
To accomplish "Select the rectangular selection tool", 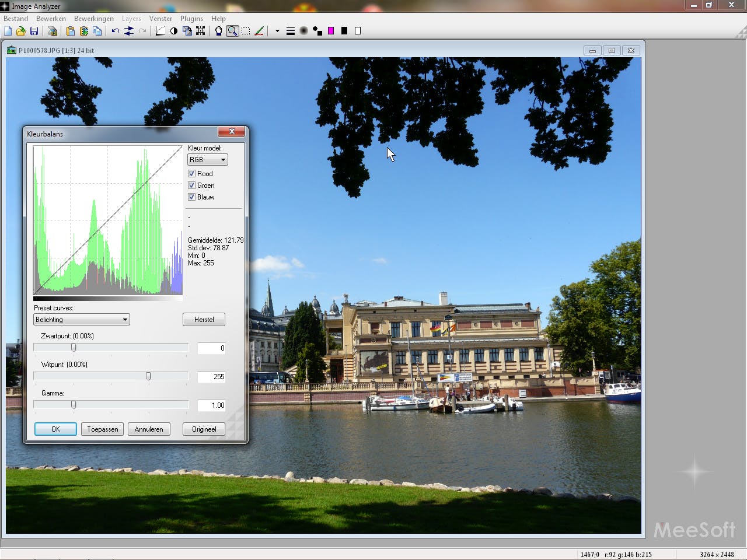I will pyautogui.click(x=245, y=31).
